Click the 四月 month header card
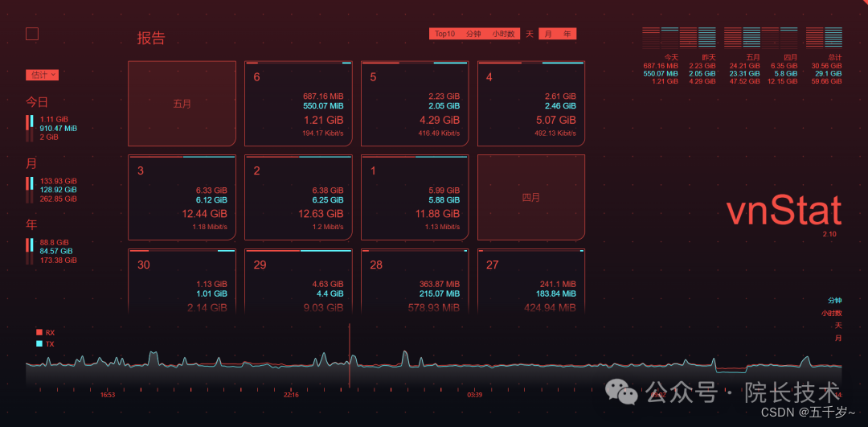The width and height of the screenshot is (868, 427). [531, 198]
